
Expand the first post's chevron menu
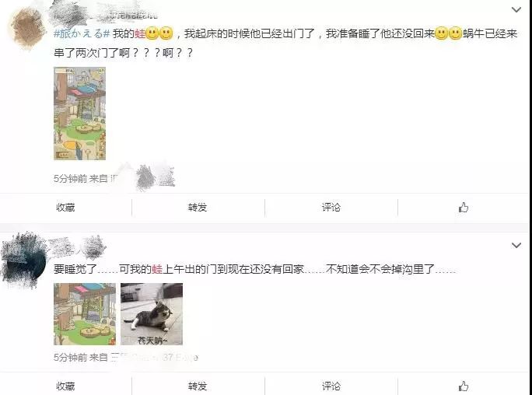pos(516,9)
